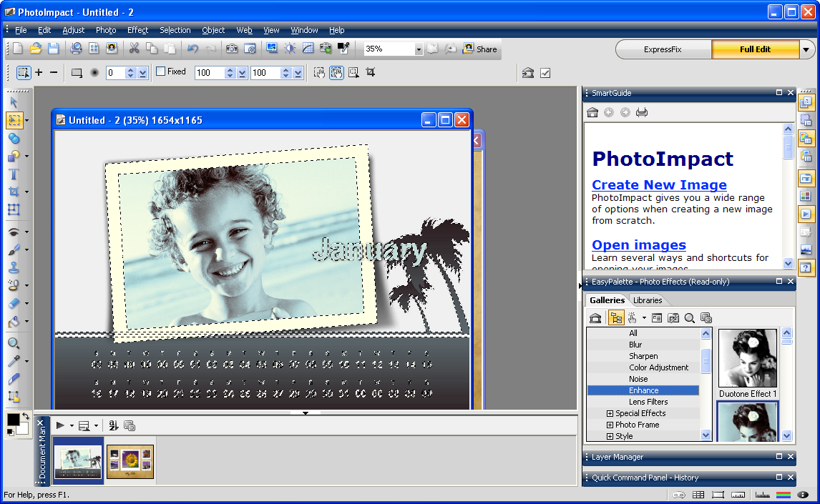The image size is (820, 504).
Task: Open the Object menu
Action: pyautogui.click(x=213, y=30)
